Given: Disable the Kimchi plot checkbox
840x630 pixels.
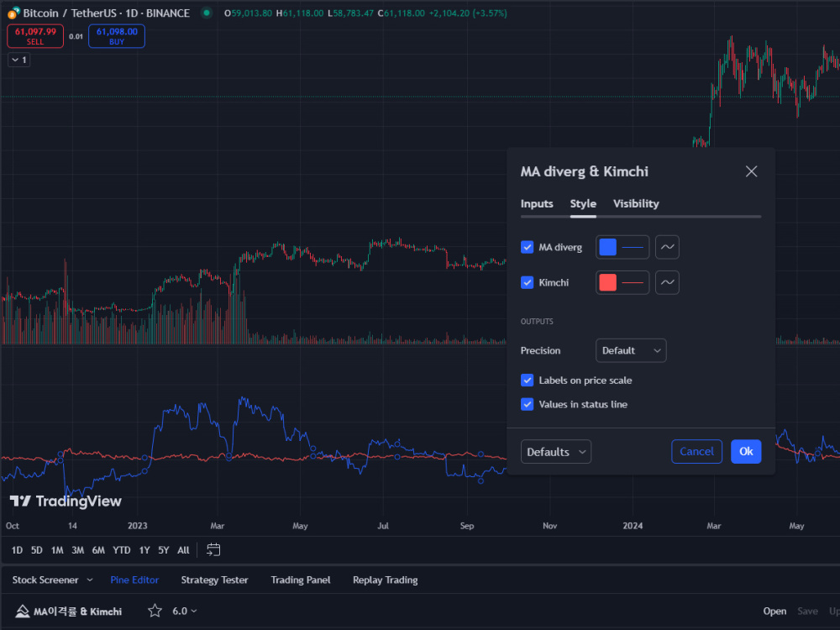Looking at the screenshot, I should pyautogui.click(x=528, y=282).
